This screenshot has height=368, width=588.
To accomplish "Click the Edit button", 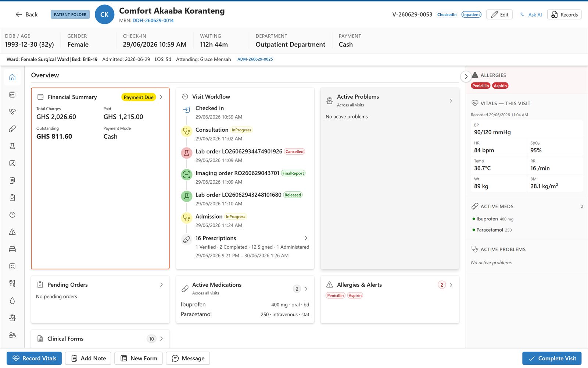I will pos(499,15).
